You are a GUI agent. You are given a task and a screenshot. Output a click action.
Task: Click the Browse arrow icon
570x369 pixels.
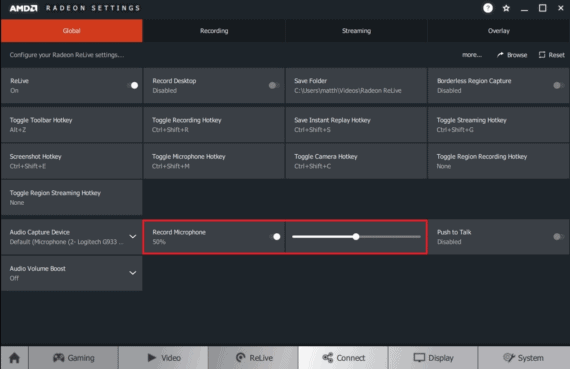coord(500,55)
